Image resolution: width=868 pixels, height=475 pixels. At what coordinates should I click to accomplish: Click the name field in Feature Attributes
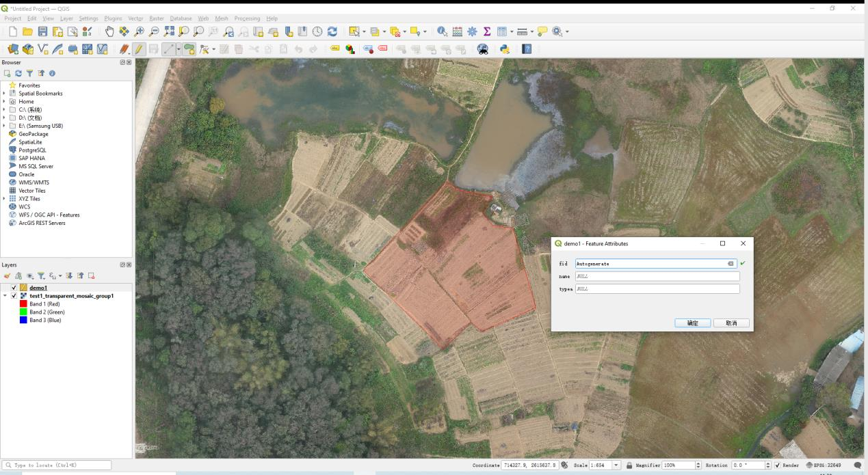[x=657, y=276]
